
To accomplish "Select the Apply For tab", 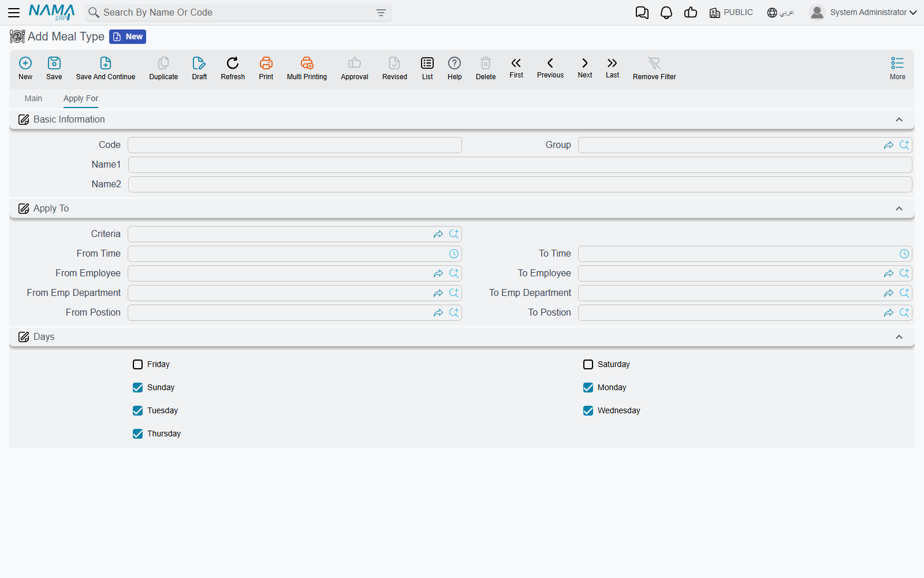I will [81, 98].
